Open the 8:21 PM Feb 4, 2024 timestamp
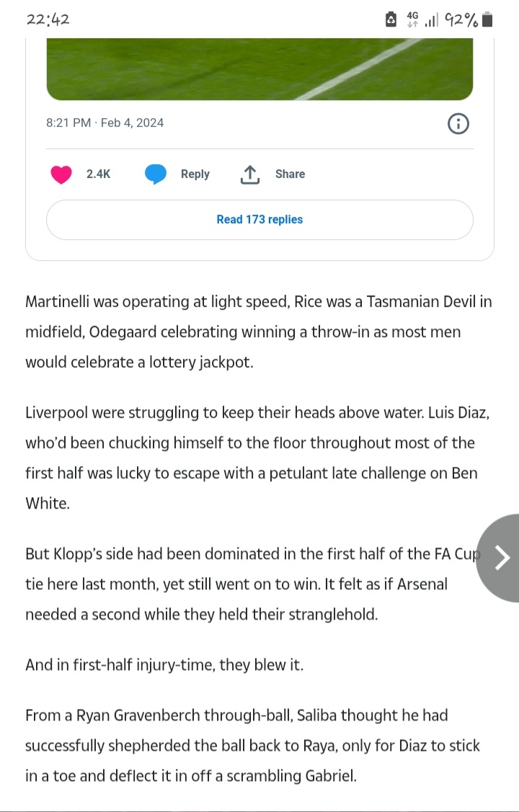This screenshot has height=812, width=519. click(x=105, y=122)
